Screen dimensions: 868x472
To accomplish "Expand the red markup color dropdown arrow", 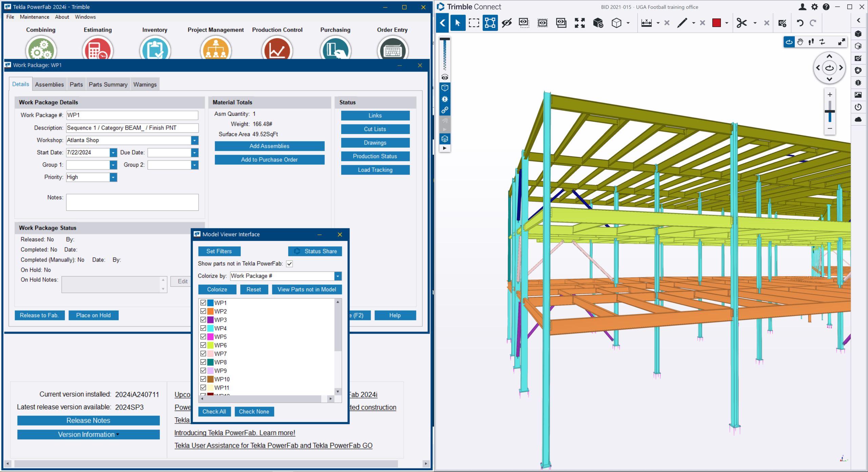I will pyautogui.click(x=727, y=23).
